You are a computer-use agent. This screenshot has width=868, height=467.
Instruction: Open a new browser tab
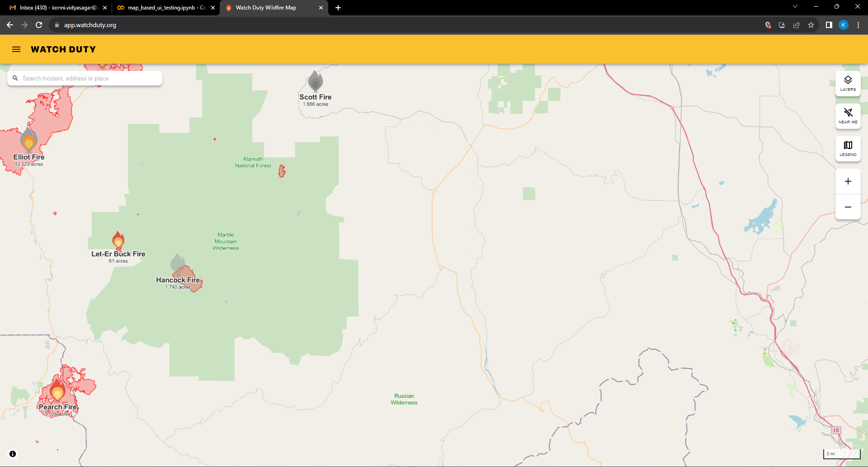coord(338,8)
